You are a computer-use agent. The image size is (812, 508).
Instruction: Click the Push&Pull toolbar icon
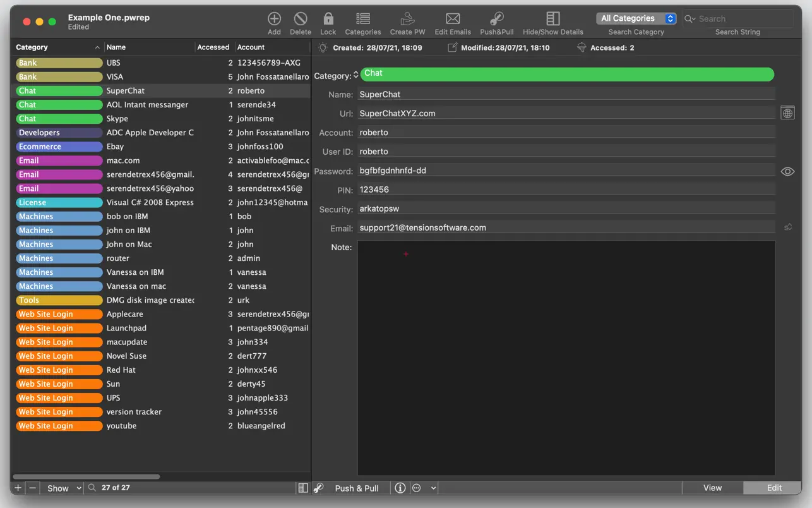pyautogui.click(x=497, y=19)
